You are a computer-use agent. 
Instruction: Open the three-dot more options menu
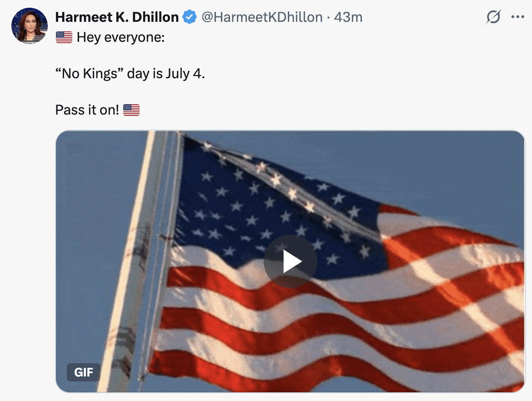(x=517, y=17)
